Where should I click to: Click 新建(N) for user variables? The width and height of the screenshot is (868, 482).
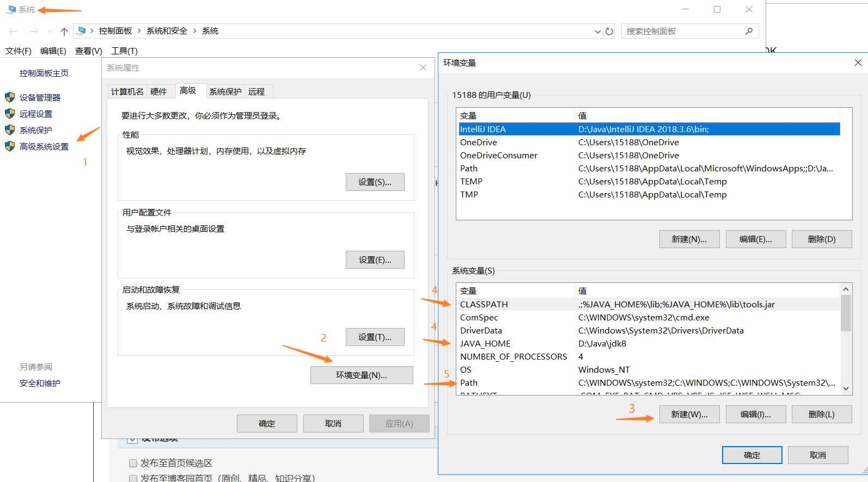point(689,239)
